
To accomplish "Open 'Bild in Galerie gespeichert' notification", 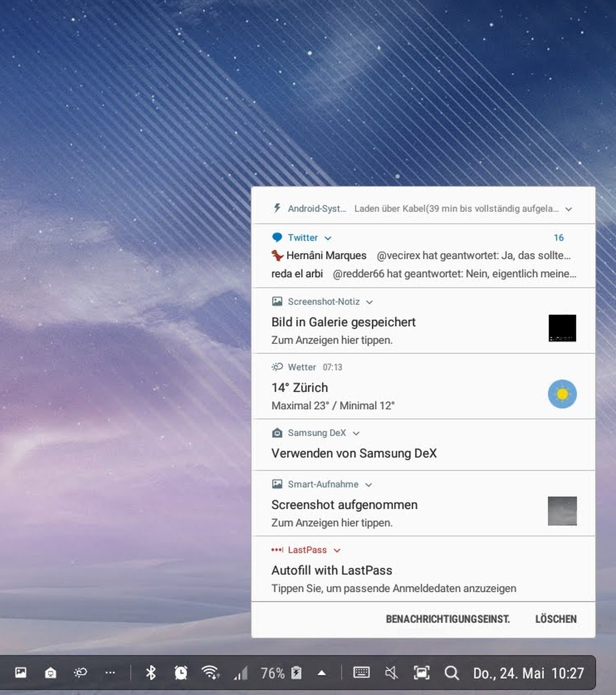I will (343, 322).
